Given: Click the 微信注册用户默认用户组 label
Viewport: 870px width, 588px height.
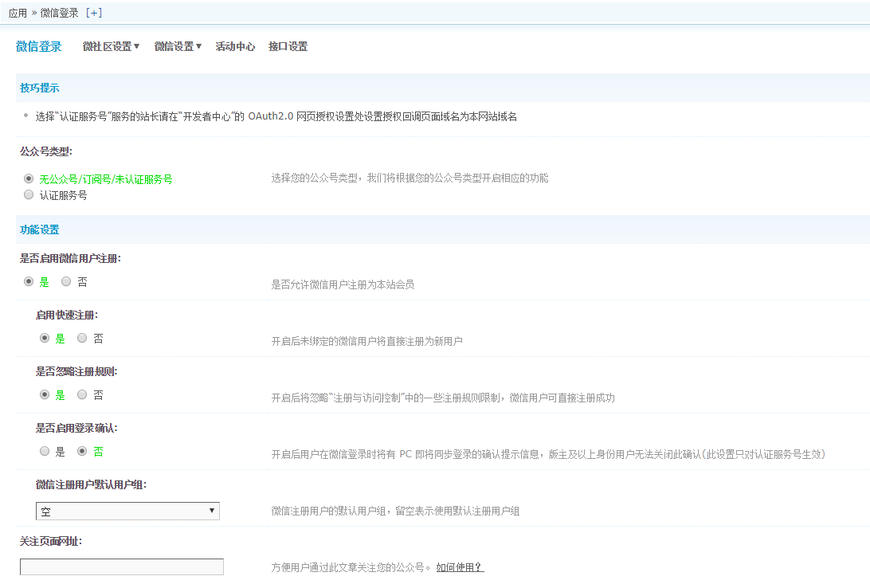Looking at the screenshot, I should (91, 485).
